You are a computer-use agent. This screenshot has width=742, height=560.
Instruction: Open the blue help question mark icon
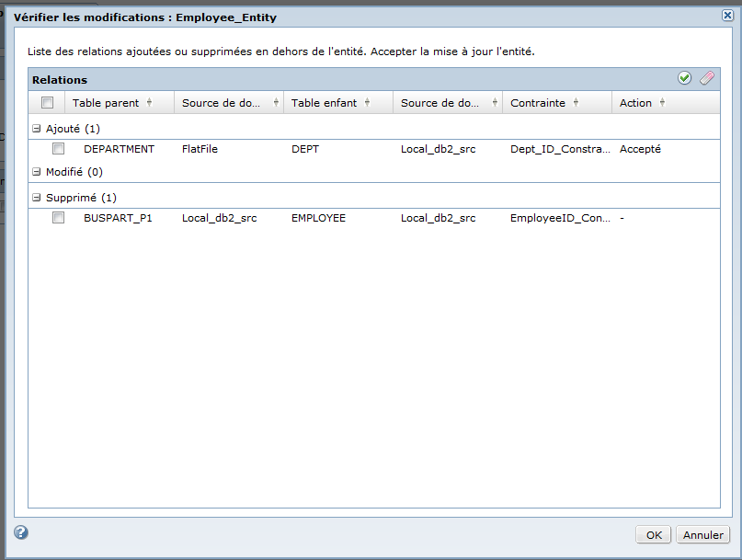coord(21,532)
